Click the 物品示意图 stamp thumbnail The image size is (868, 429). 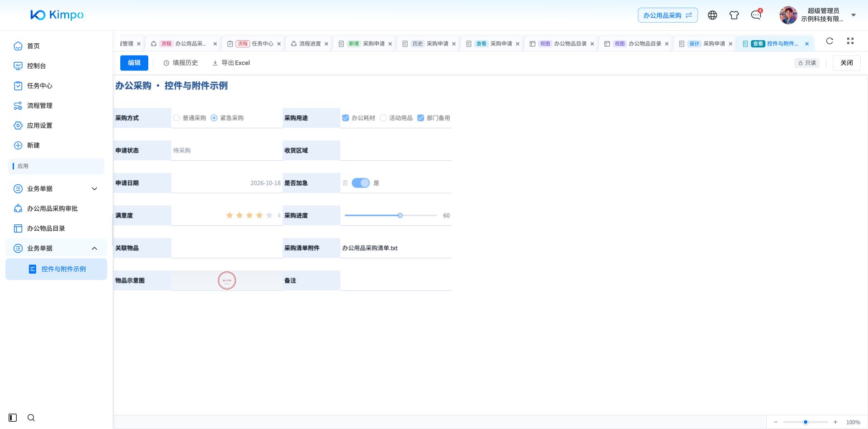click(x=227, y=280)
